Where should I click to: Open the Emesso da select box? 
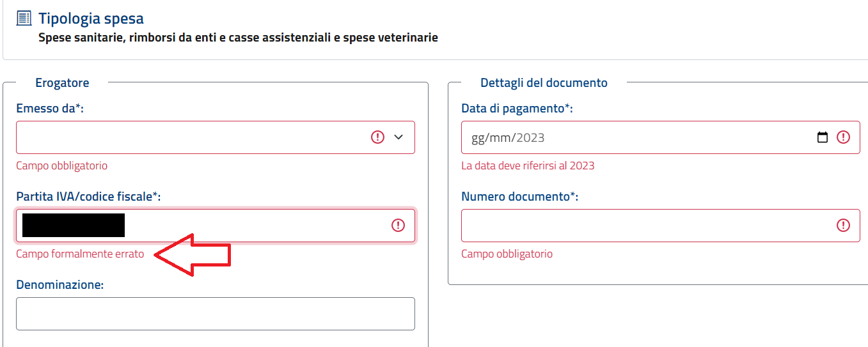[216, 137]
